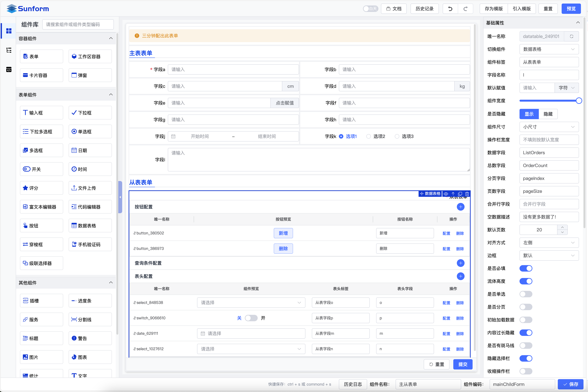The width and height of the screenshot is (588, 392).
Task: Collapse the 表单组件 section
Action: click(111, 95)
